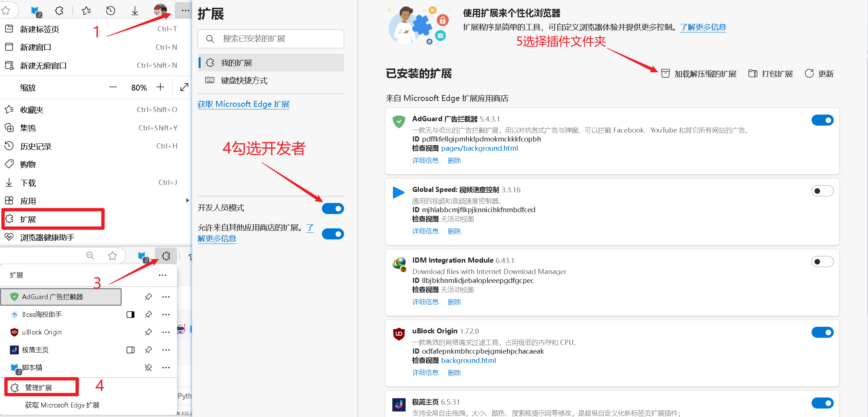This screenshot has width=868, height=417.
Task: Click the profile avatar in toolbar
Action: click(x=160, y=10)
